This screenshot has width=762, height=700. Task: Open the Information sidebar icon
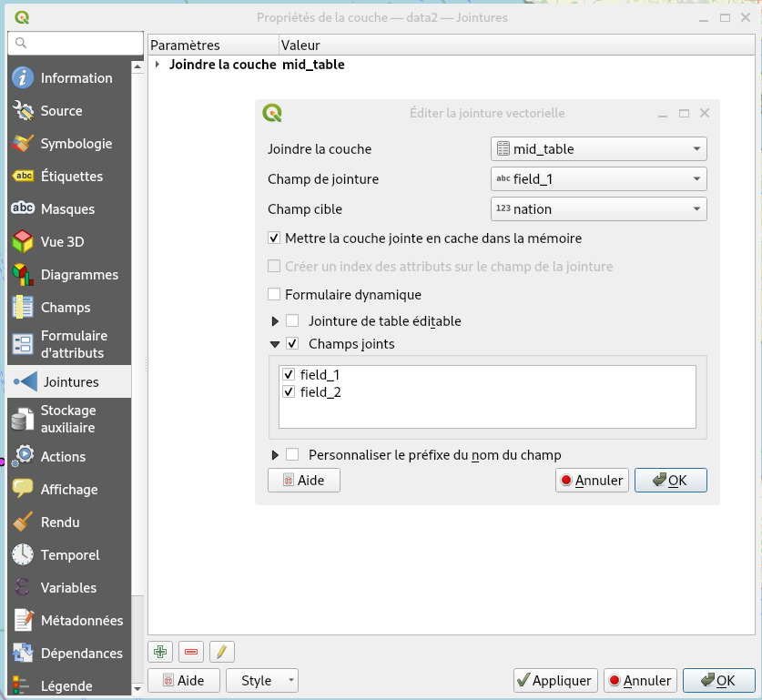24,78
